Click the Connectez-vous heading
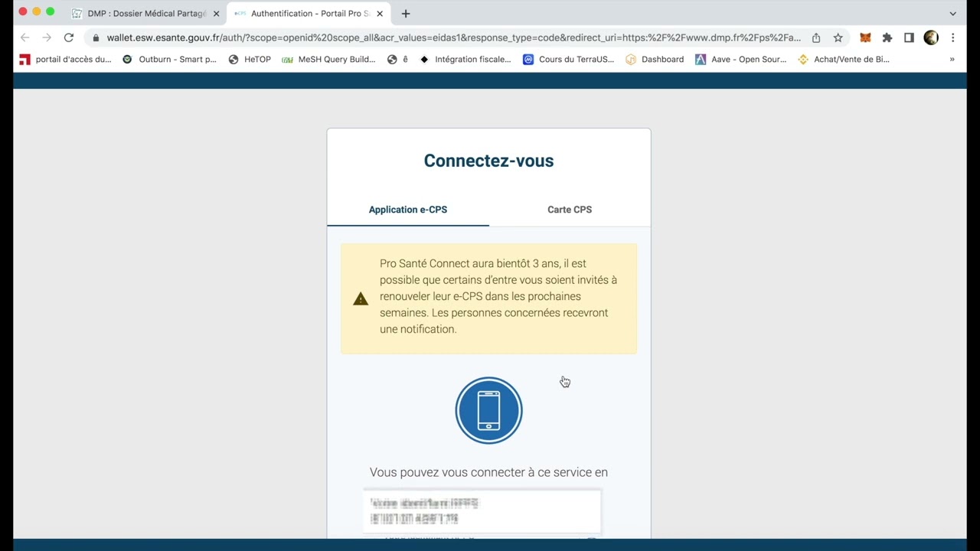Viewport: 980px width, 551px height. click(x=488, y=161)
